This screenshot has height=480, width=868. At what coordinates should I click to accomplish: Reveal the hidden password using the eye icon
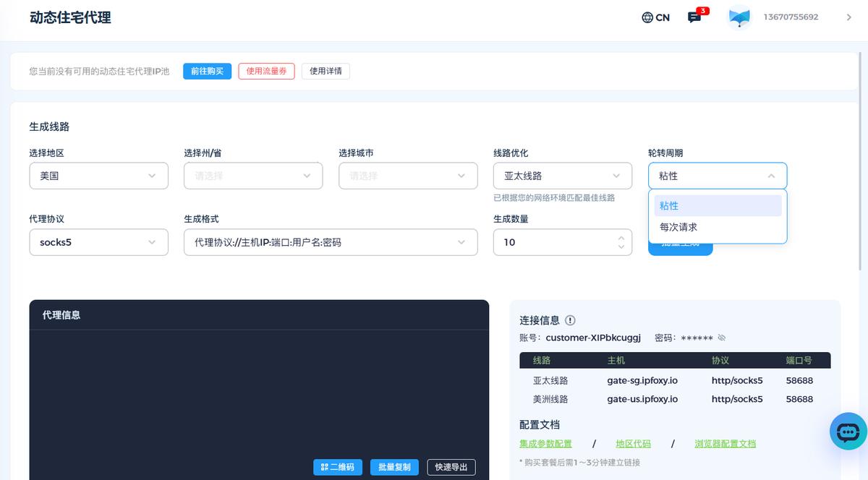722,337
